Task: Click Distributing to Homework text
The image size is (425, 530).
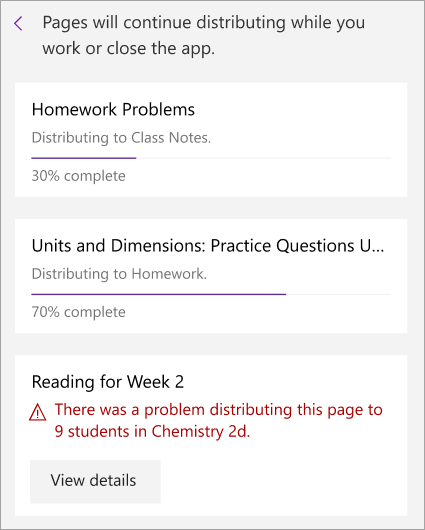Action: click(x=119, y=274)
